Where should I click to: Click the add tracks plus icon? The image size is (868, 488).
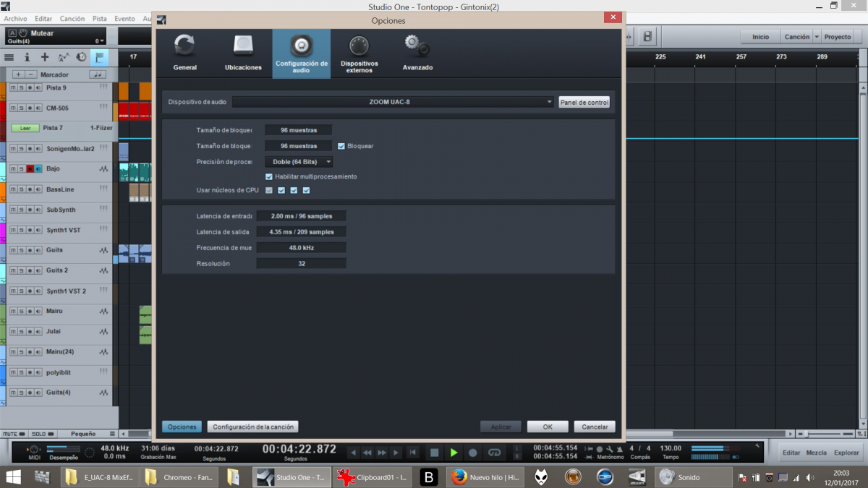[45, 57]
